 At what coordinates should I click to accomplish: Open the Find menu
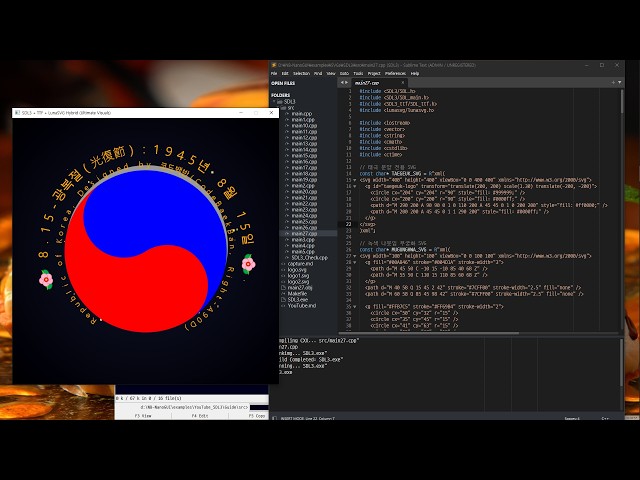[x=318, y=73]
